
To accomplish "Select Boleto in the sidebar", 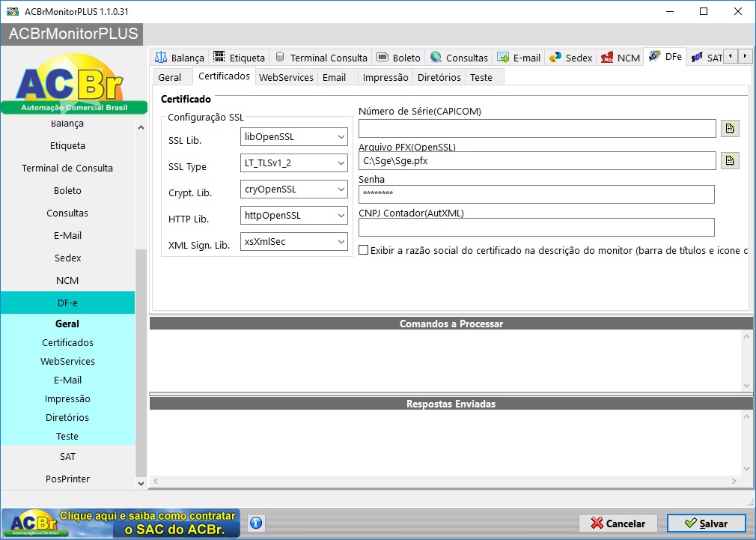I will click(x=67, y=191).
